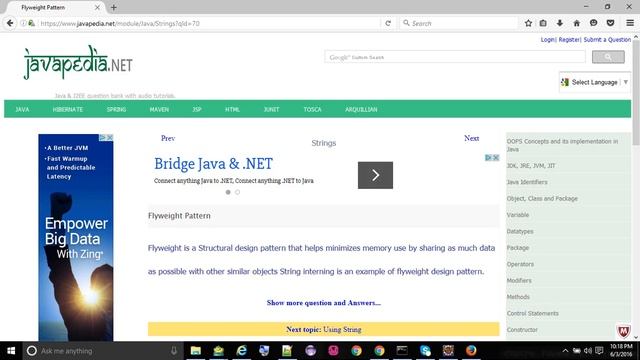Click Show more question and Answers link

pos(324,303)
